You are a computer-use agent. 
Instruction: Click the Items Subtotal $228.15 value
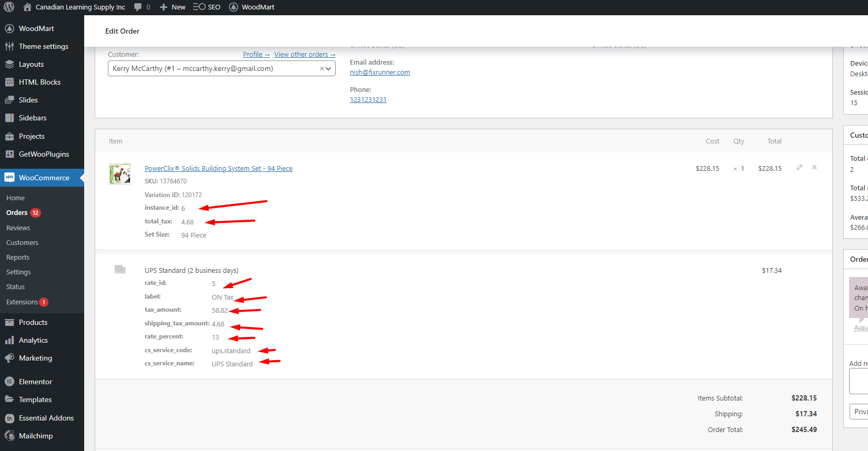point(804,398)
